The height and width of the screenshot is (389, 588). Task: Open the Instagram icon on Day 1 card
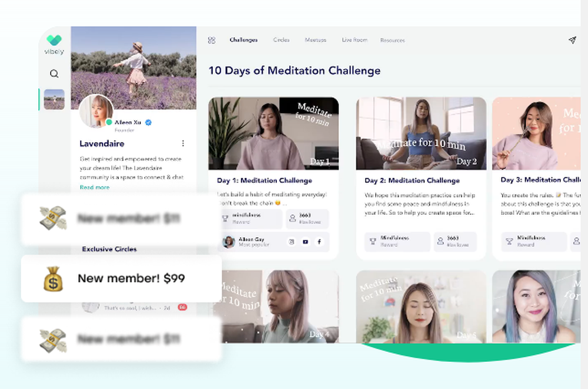pyautogui.click(x=292, y=242)
